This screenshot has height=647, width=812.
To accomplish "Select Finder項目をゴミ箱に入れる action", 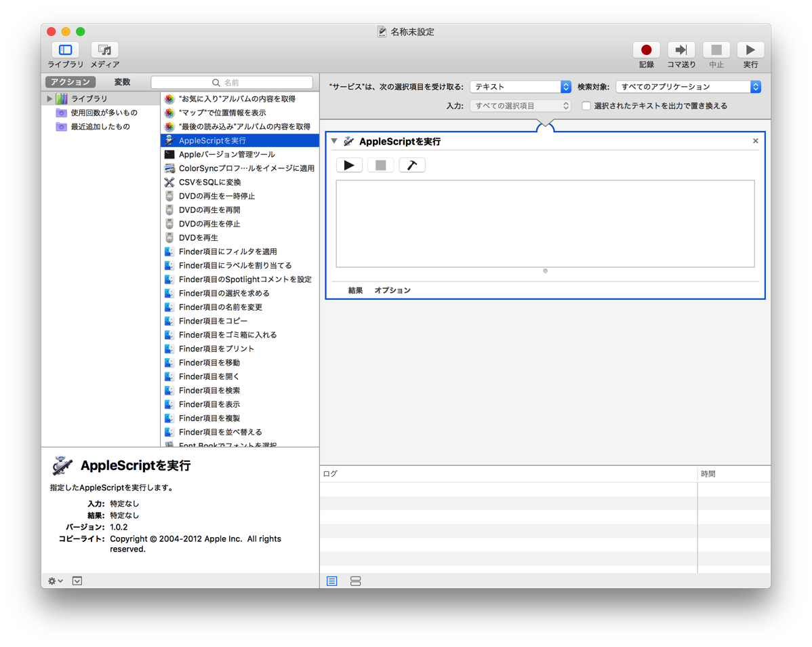I will (x=240, y=334).
